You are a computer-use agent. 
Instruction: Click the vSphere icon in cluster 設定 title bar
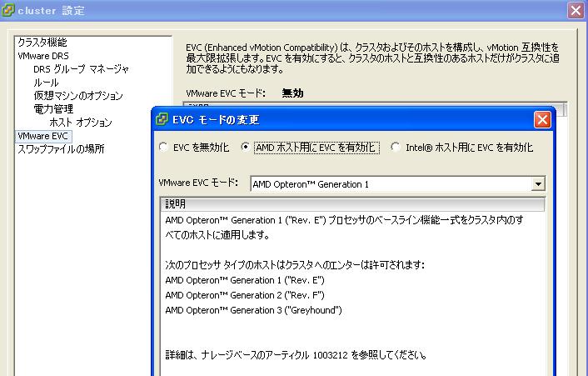(8, 10)
